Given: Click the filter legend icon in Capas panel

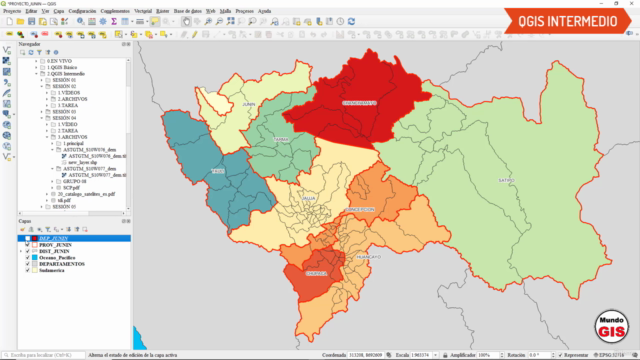Looking at the screenshot, I should [48, 229].
